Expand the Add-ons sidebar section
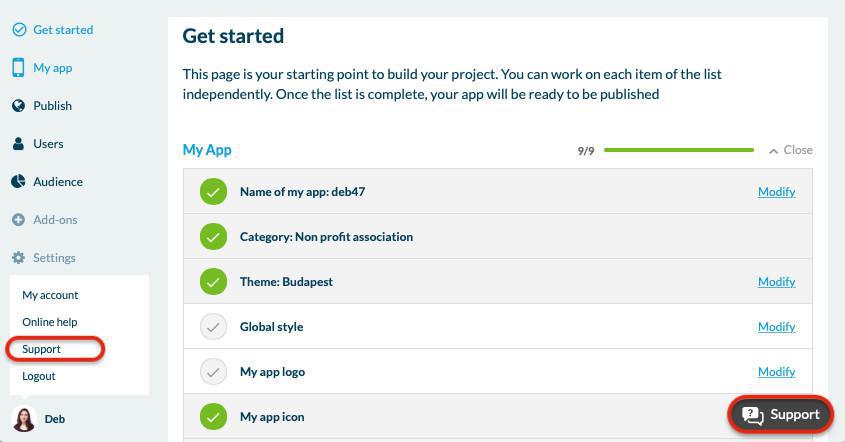The height and width of the screenshot is (442, 845). [55, 220]
